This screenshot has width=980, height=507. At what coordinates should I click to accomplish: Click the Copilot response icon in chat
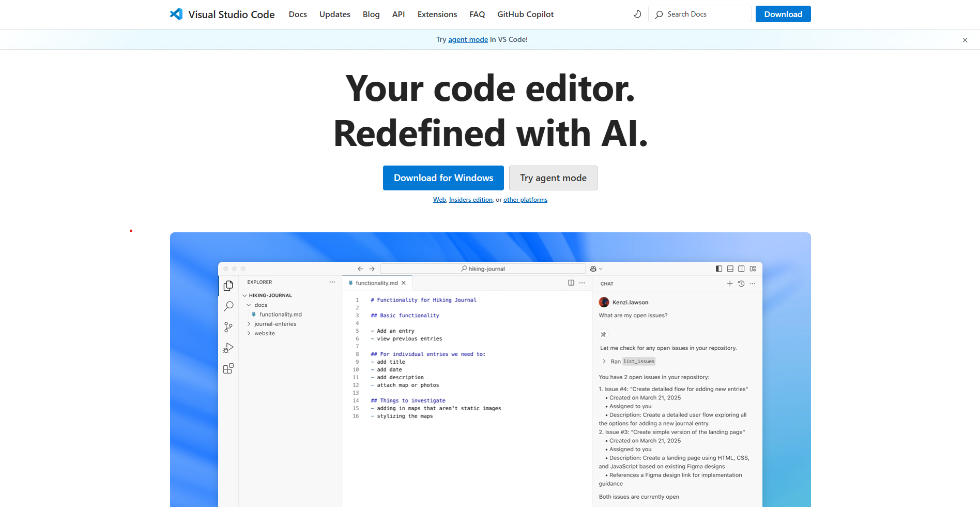tap(603, 334)
